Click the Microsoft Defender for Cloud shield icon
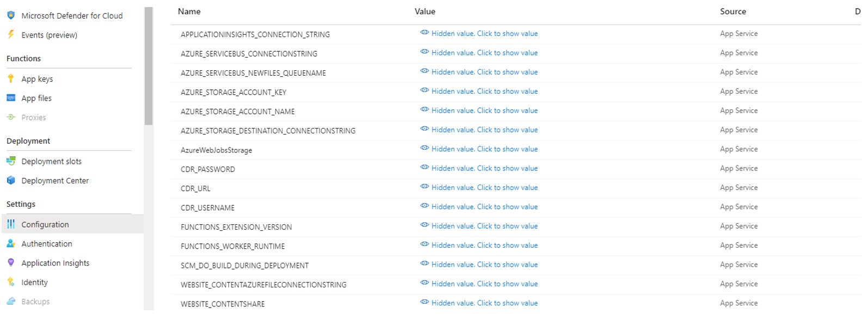Image resolution: width=868 pixels, height=319 pixels. pyautogui.click(x=11, y=16)
